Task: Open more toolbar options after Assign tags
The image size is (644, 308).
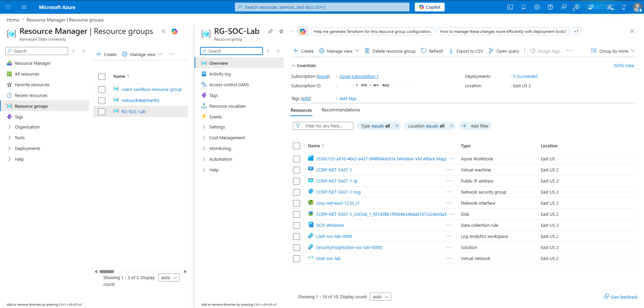Action: [x=569, y=51]
